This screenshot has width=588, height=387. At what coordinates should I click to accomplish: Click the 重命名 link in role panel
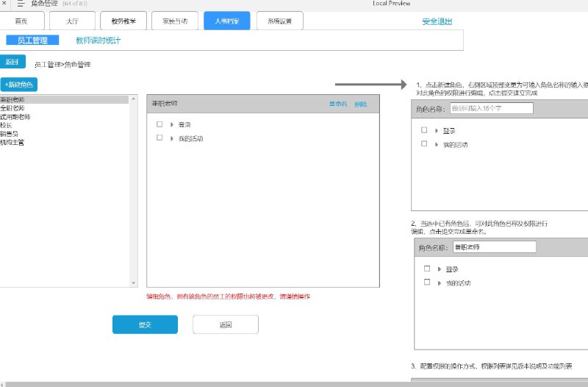(x=338, y=104)
